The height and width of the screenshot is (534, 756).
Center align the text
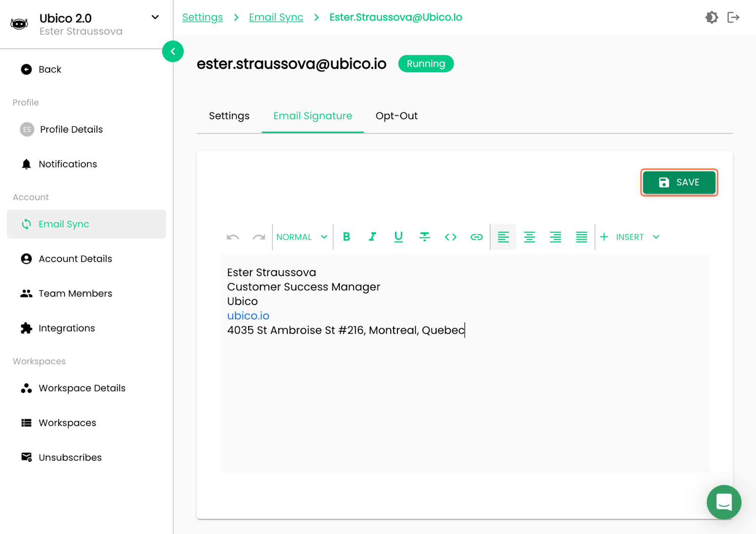pos(529,237)
